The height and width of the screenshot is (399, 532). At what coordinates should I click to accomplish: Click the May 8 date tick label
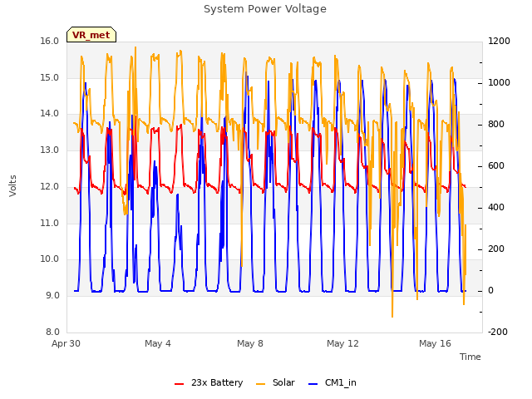tap(250, 343)
